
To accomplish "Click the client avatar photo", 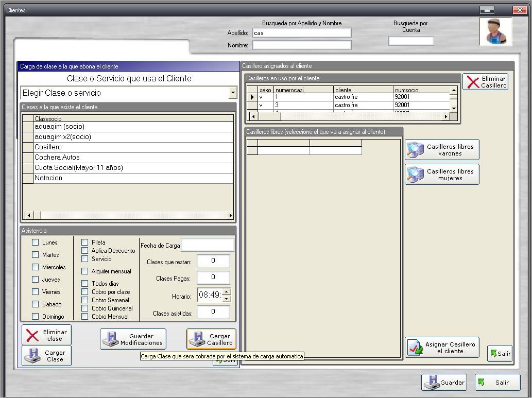I will coord(495,32).
